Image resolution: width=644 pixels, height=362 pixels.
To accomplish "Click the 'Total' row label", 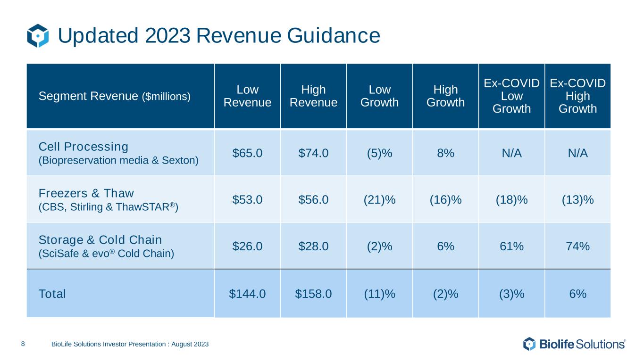I will coord(52,294).
